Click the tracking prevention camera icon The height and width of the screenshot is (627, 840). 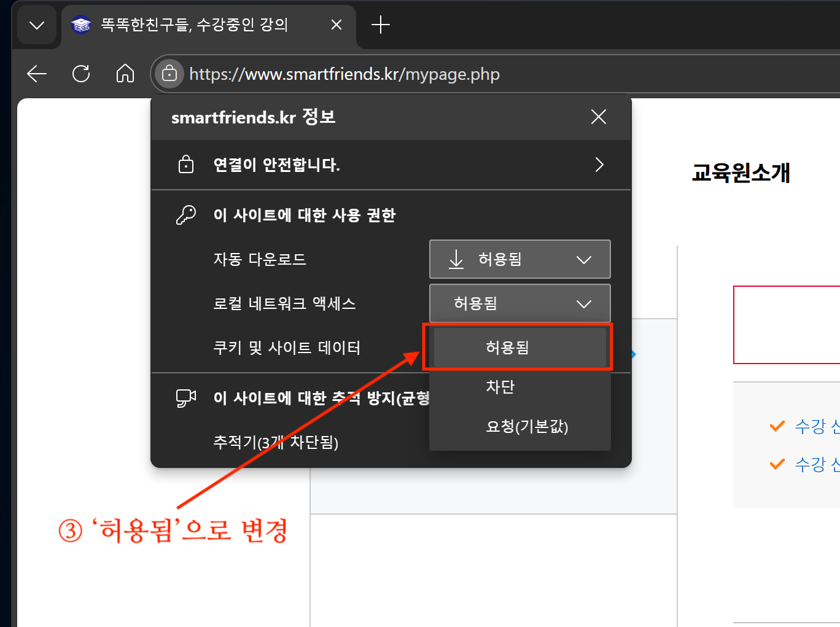(x=185, y=398)
